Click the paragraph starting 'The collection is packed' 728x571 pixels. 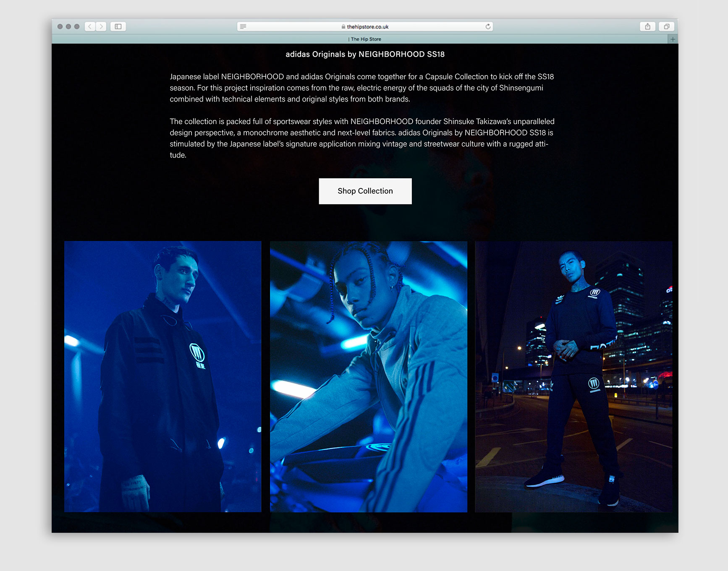pos(362,138)
